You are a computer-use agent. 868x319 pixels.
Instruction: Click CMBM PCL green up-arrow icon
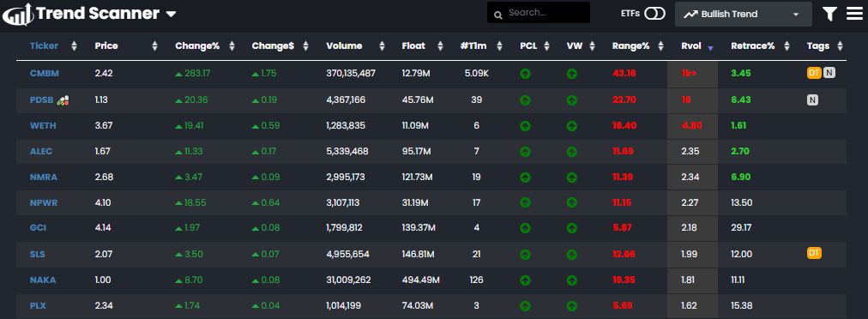pos(525,73)
